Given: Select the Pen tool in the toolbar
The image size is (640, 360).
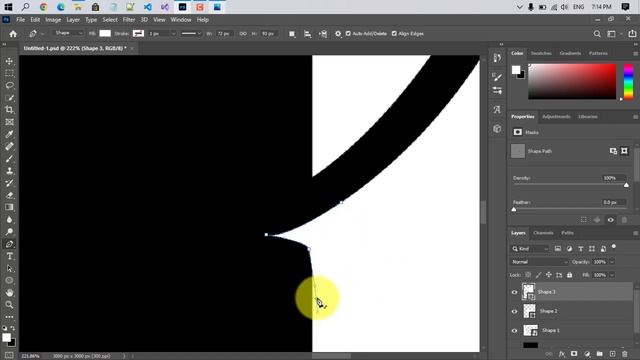Looking at the screenshot, I should pyautogui.click(x=9, y=244).
